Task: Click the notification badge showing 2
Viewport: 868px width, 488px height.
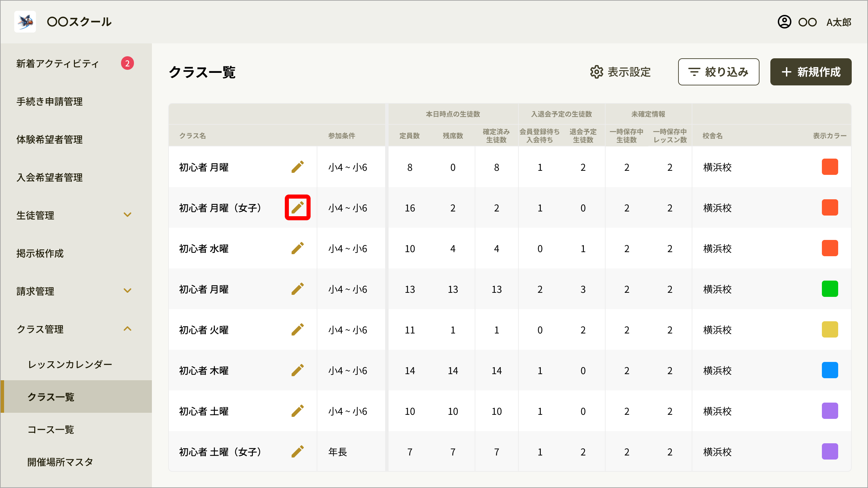Action: pos(127,63)
